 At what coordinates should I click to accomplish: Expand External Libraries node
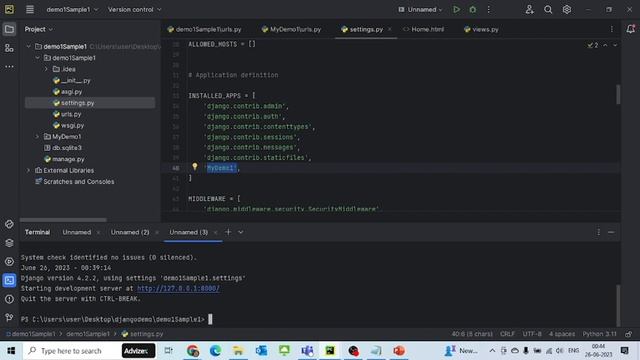click(29, 170)
